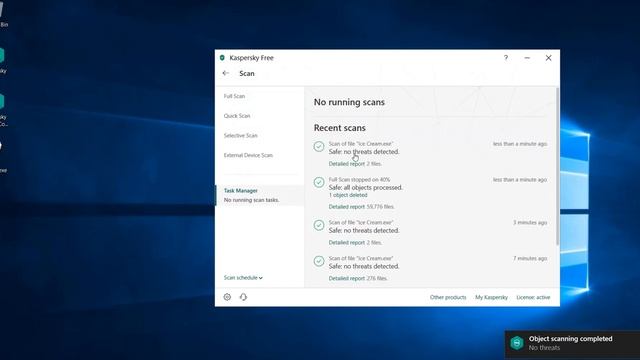
Task: Close the Kaspersky Free window
Action: 549,58
